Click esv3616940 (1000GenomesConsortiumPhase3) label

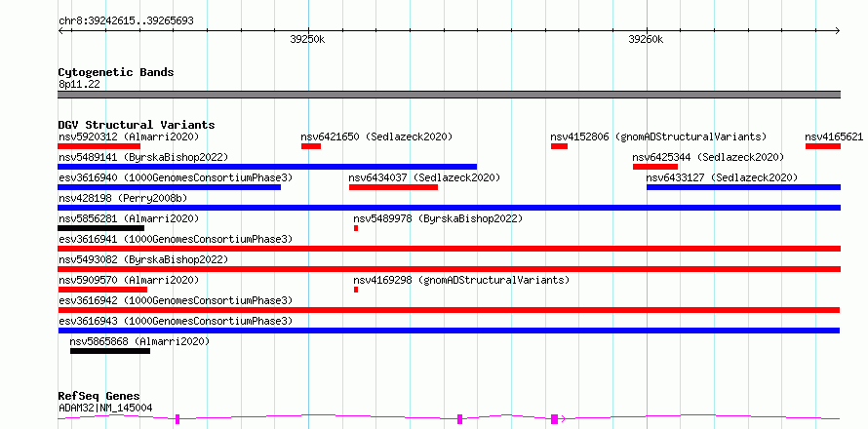click(175, 177)
